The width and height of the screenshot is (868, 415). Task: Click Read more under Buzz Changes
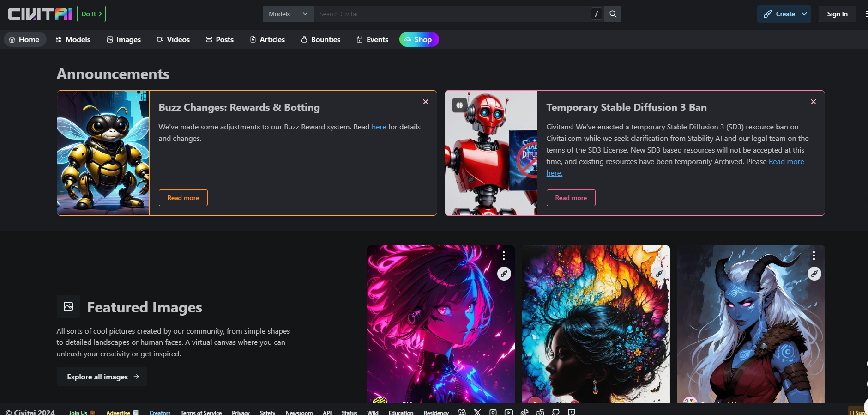183,198
